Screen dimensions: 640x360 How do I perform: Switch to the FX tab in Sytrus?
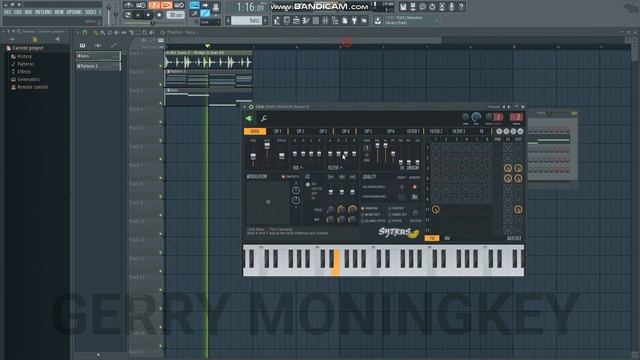482,131
